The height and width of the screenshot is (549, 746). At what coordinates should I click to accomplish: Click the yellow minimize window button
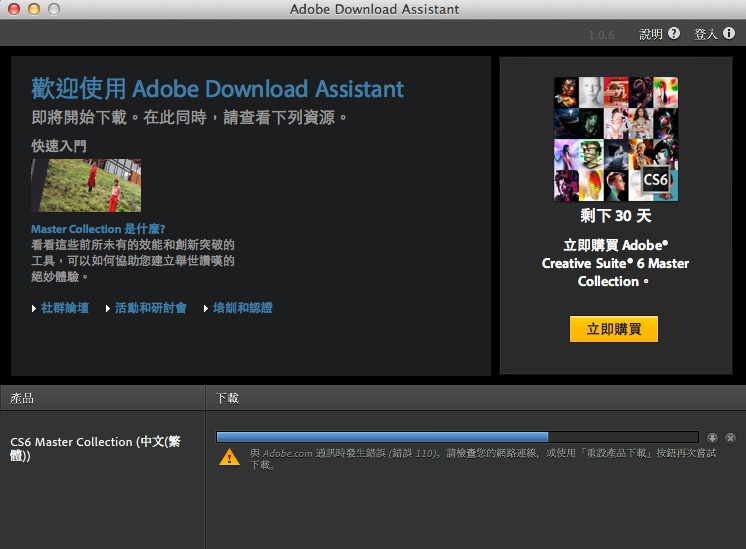click(34, 9)
